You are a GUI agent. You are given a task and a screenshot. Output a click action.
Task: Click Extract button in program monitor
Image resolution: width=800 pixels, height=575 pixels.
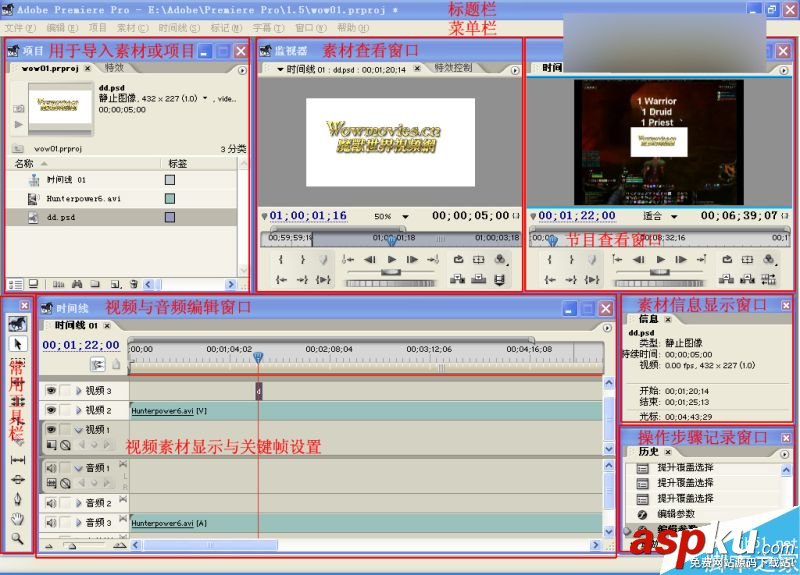[747, 279]
